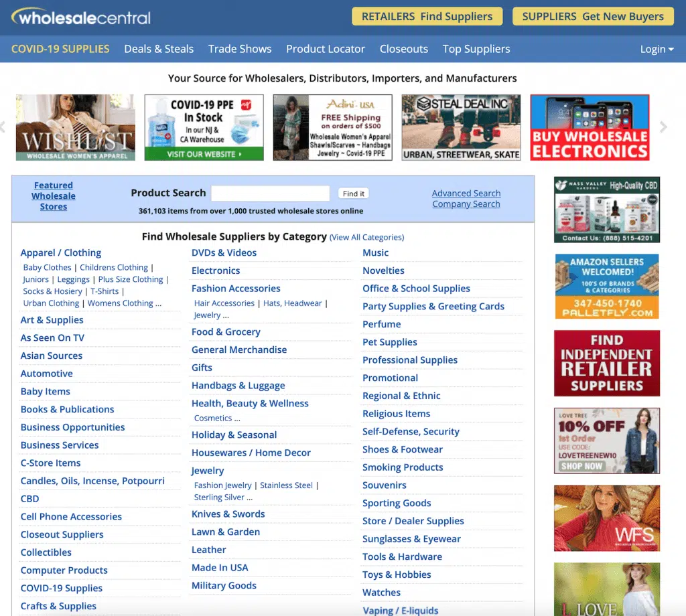
Task: Open the Palletfly Amazon Sellers Welcomed ad
Action: tap(607, 287)
